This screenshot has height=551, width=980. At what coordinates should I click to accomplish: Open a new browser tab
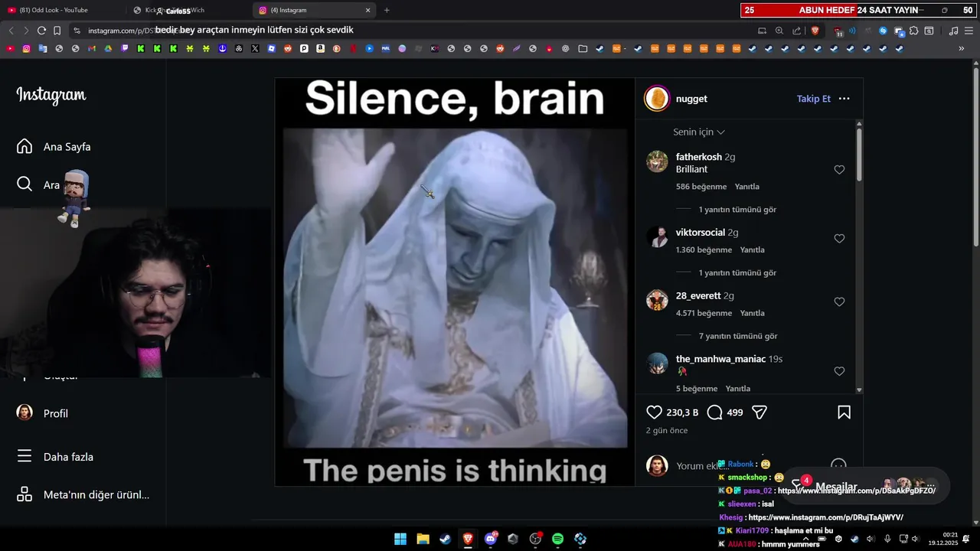387,10
